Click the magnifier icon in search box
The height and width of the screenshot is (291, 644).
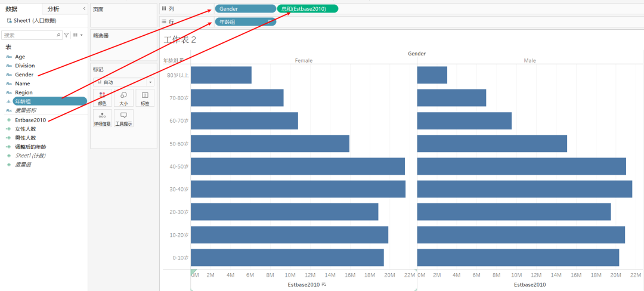click(58, 35)
